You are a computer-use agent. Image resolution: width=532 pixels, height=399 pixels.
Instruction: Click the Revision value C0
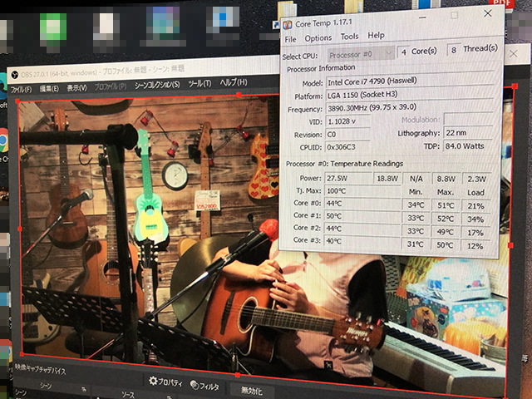pos(347,135)
